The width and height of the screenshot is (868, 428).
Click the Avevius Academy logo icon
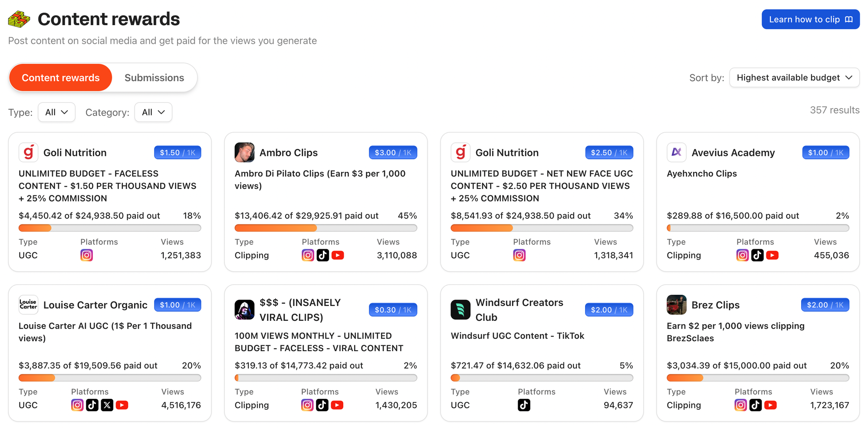click(x=676, y=152)
